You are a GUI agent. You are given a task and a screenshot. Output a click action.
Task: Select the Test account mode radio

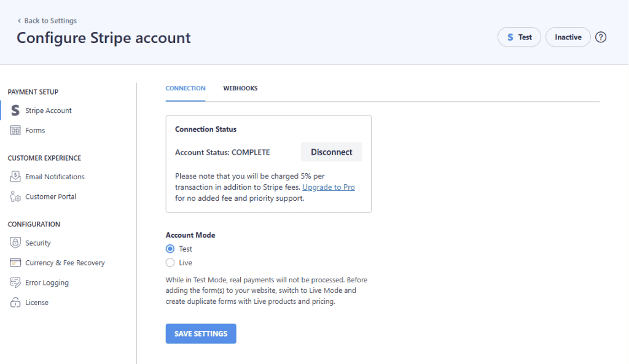pos(170,249)
